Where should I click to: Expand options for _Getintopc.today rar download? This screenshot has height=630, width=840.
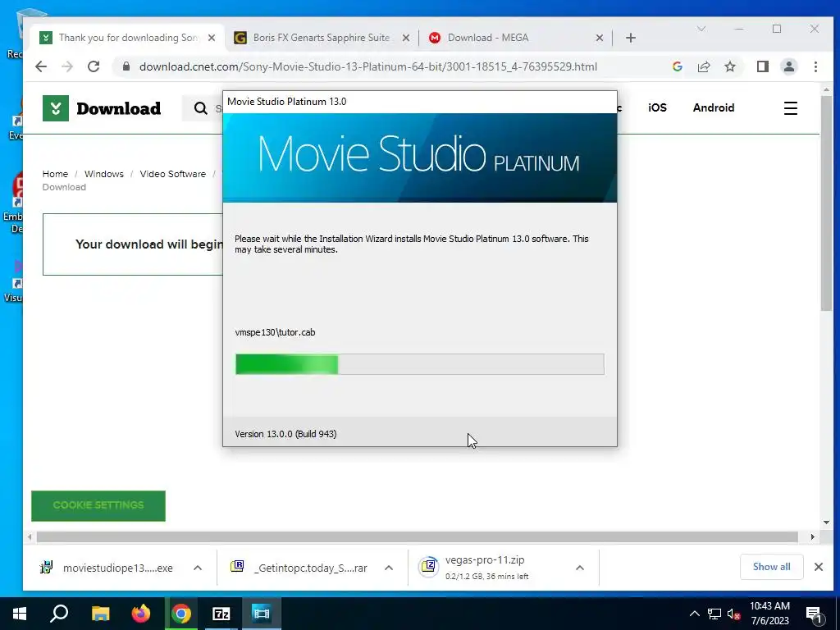click(389, 568)
